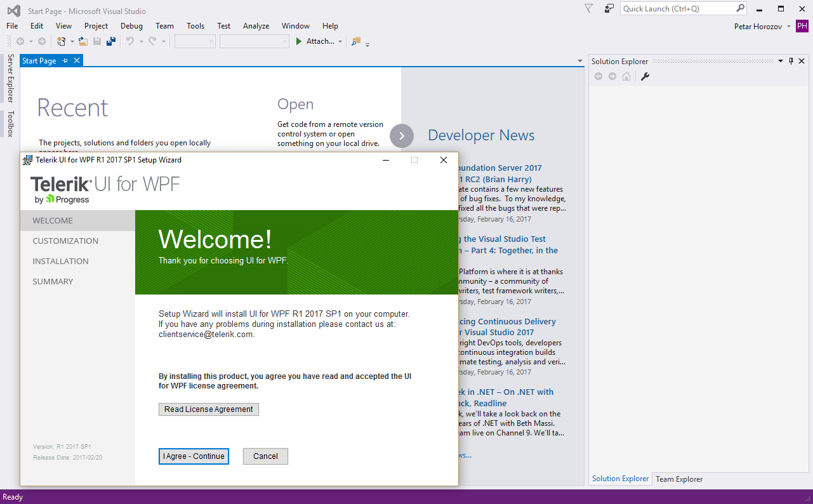Click the Solution Explorer Home icon

[626, 76]
